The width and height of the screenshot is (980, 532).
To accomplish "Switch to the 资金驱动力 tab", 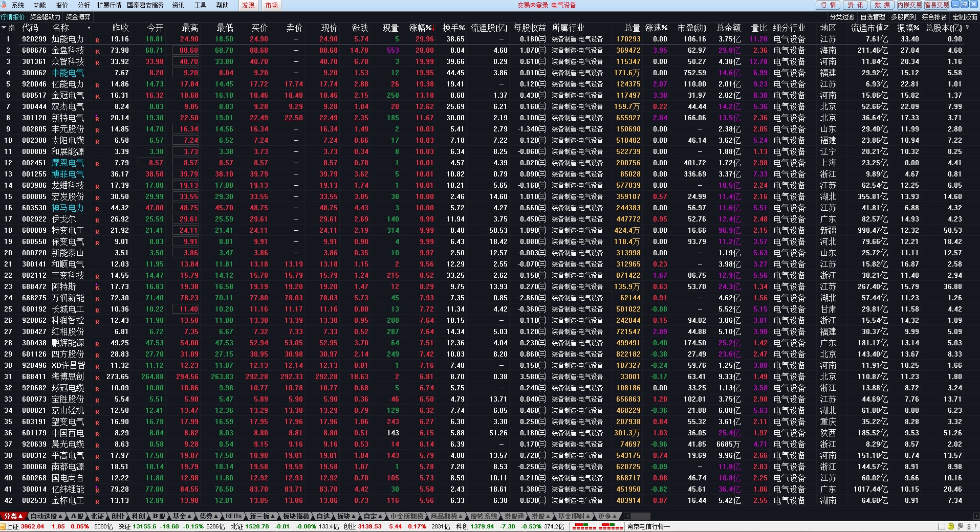I will 45,17.
